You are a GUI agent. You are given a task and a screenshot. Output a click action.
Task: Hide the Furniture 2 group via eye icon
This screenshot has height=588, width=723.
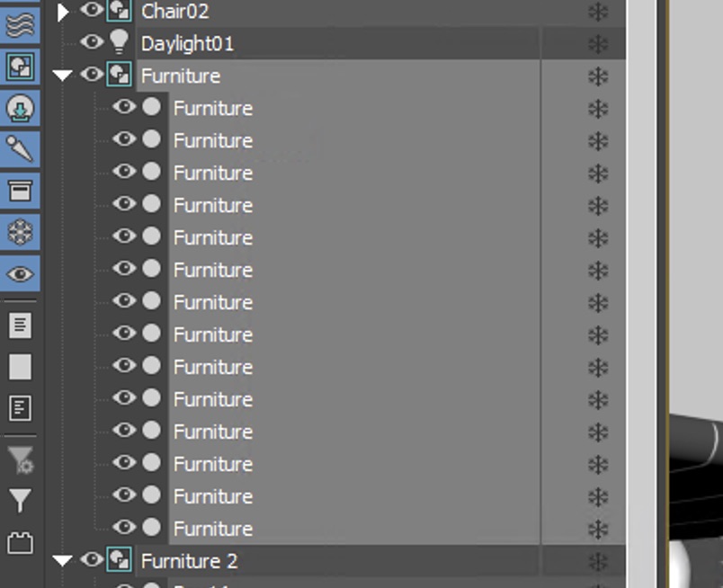tap(92, 560)
